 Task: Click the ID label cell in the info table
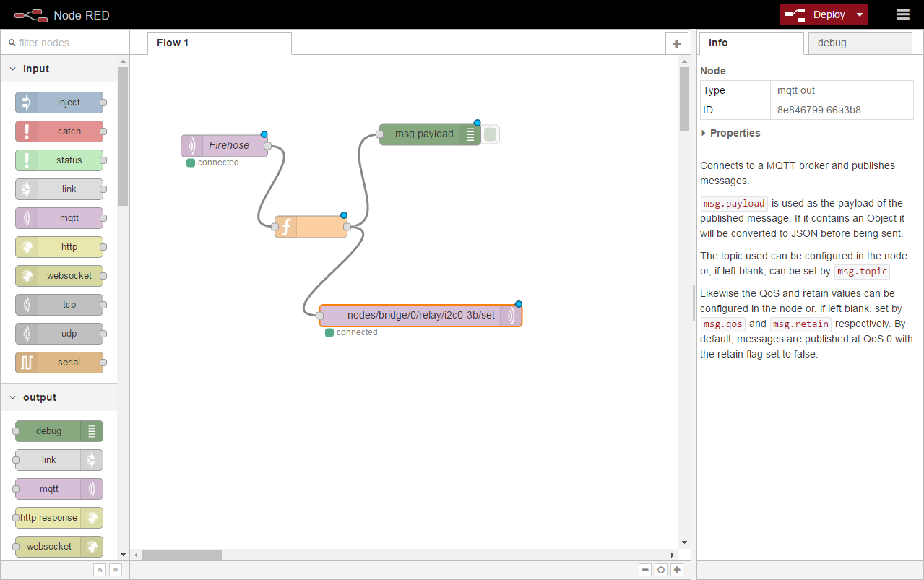click(x=735, y=110)
